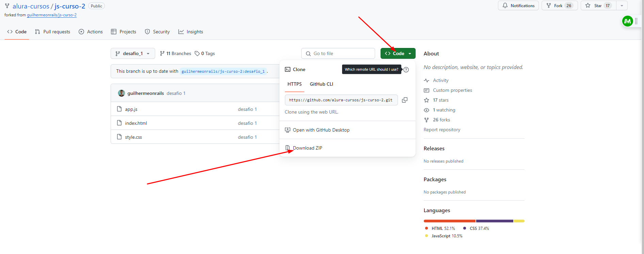Screen dimensions: 644x254
Task: Open help for which remote URL to use
Action: tap(406, 70)
